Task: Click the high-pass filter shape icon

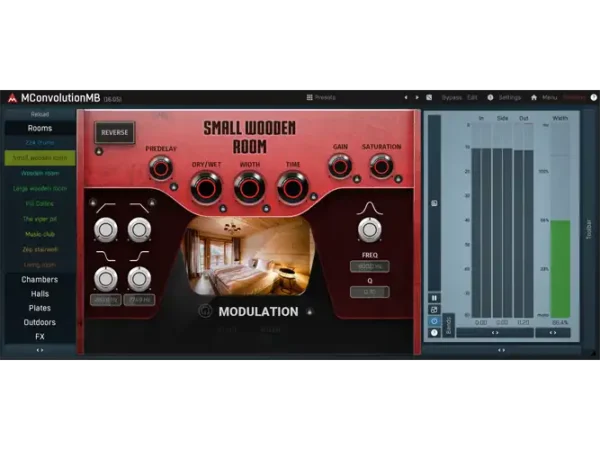Action: pos(106,208)
